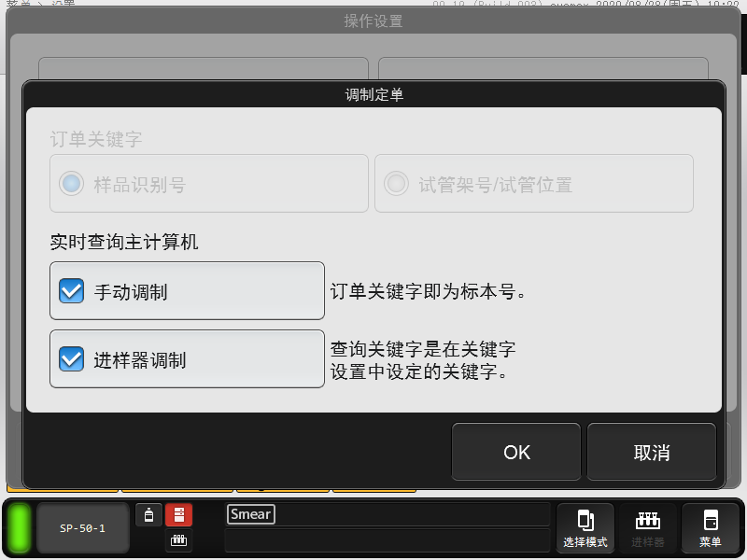Select the 试管架号/试管位置 radio option
The image size is (747, 560).
397,184
